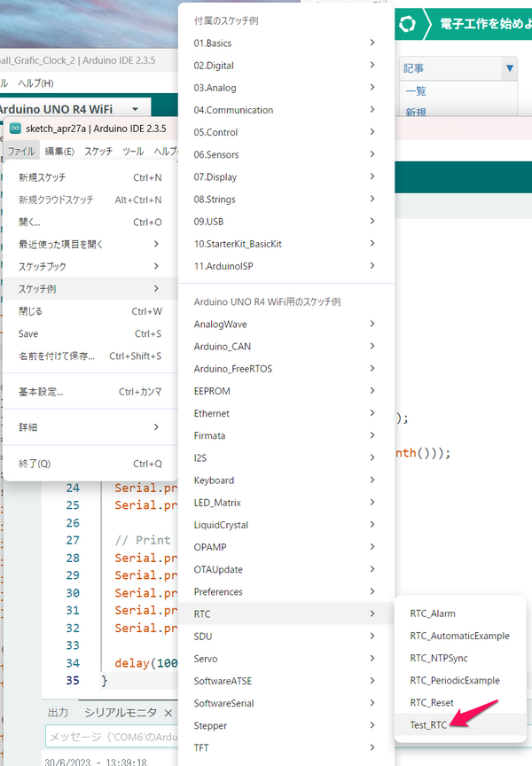Expand the スケッチ例 submenu

[x=90, y=289]
